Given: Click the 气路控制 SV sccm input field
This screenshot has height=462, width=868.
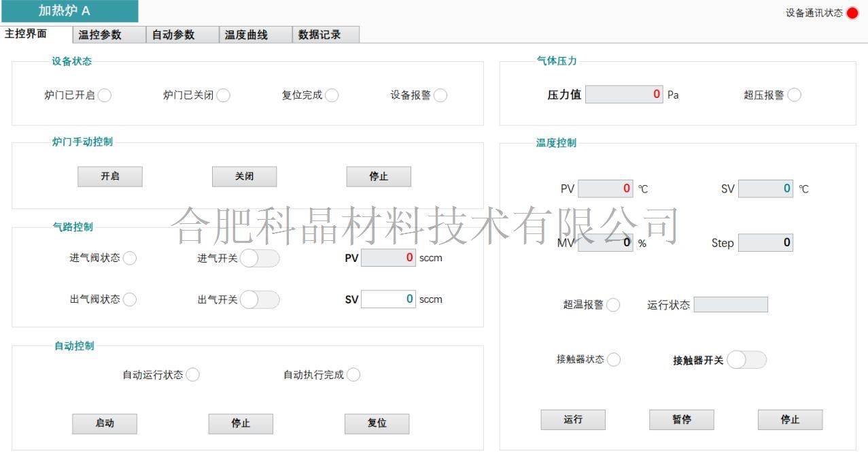Looking at the screenshot, I should click(388, 299).
